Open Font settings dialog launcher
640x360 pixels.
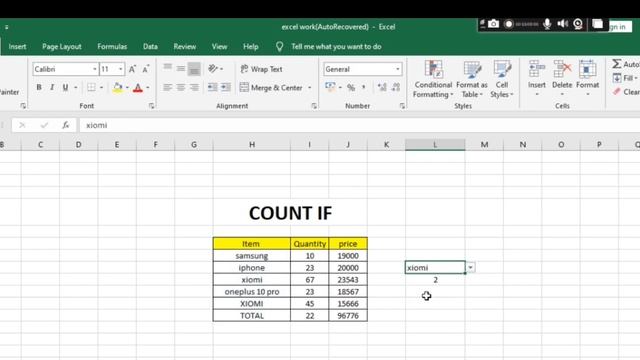pyautogui.click(x=151, y=106)
